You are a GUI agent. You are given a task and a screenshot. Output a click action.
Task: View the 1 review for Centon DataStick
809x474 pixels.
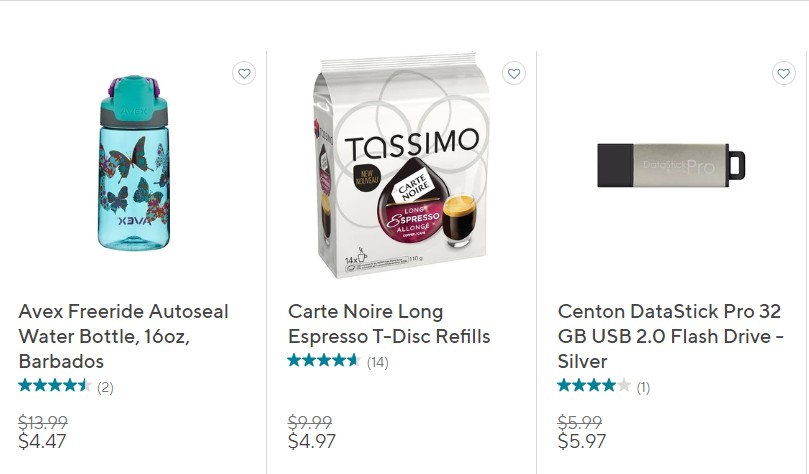[643, 387]
